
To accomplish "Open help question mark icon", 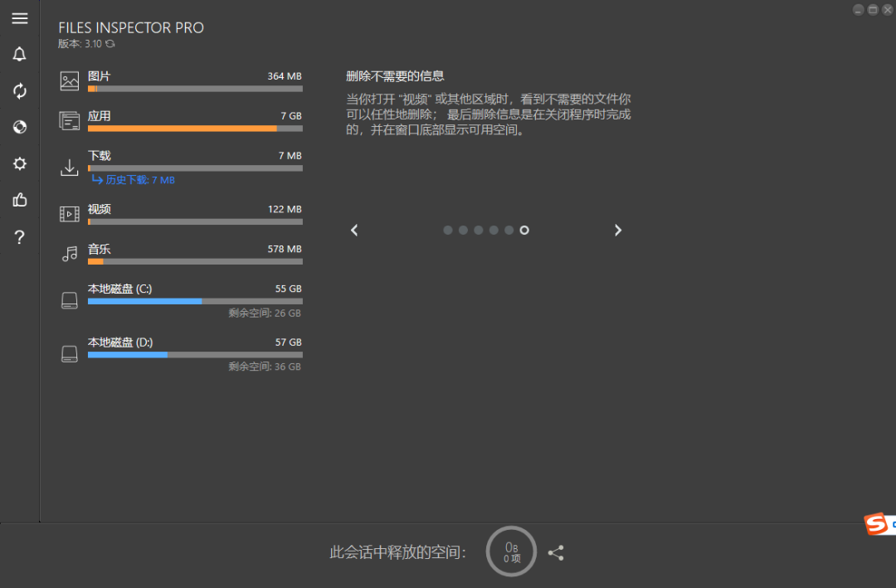I will click(x=19, y=237).
